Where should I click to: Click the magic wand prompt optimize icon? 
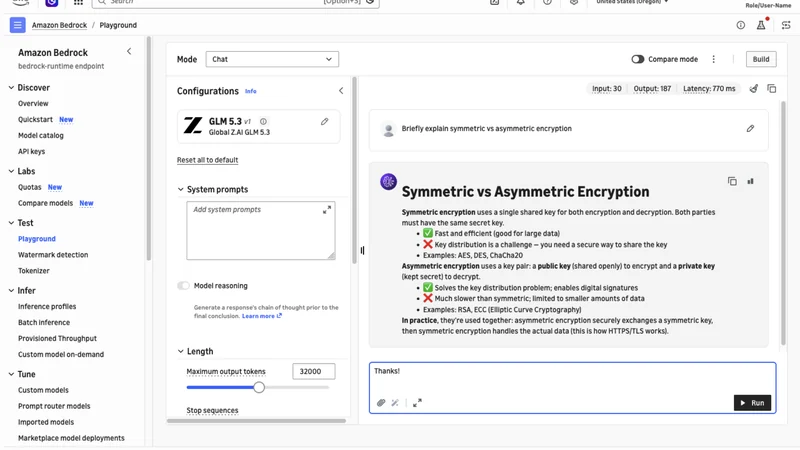click(x=395, y=403)
